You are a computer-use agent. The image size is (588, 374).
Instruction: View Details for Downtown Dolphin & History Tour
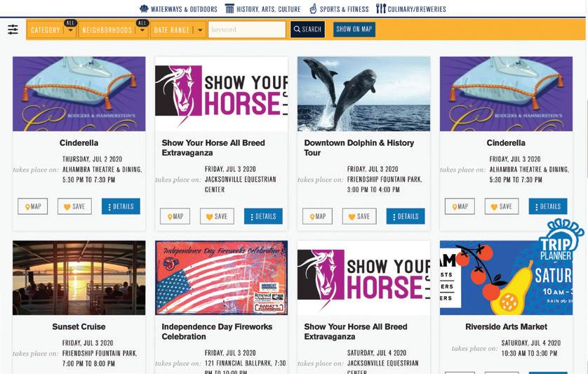tap(406, 216)
